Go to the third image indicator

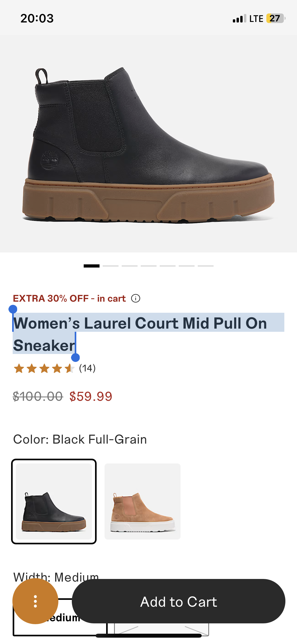coord(130,266)
